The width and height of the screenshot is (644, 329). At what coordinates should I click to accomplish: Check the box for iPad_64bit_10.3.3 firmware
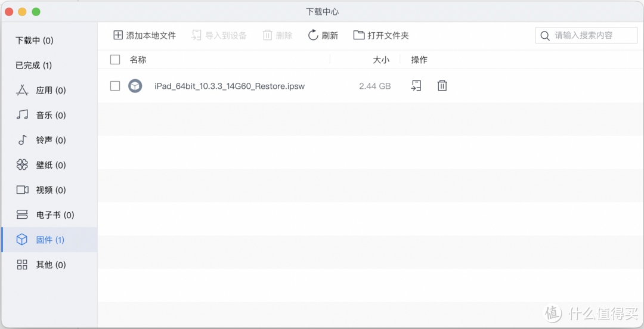click(x=115, y=86)
